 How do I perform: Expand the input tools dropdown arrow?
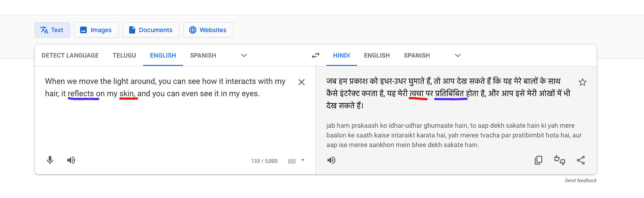point(303,160)
